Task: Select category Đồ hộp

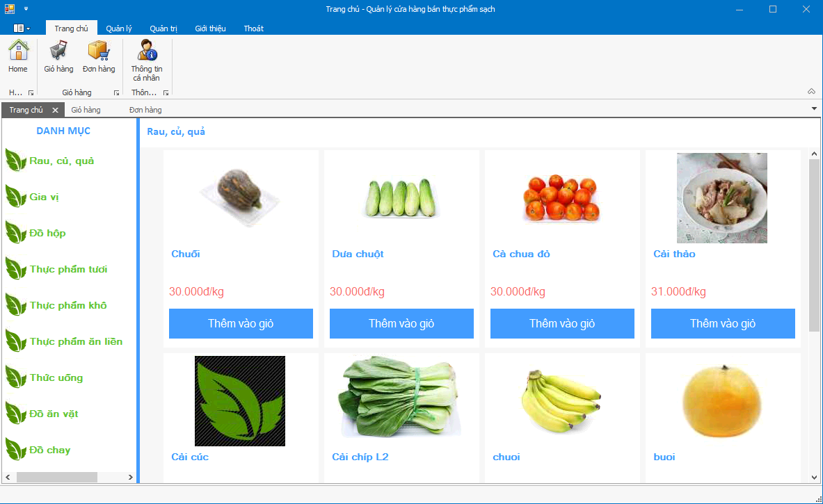Action: coord(48,234)
